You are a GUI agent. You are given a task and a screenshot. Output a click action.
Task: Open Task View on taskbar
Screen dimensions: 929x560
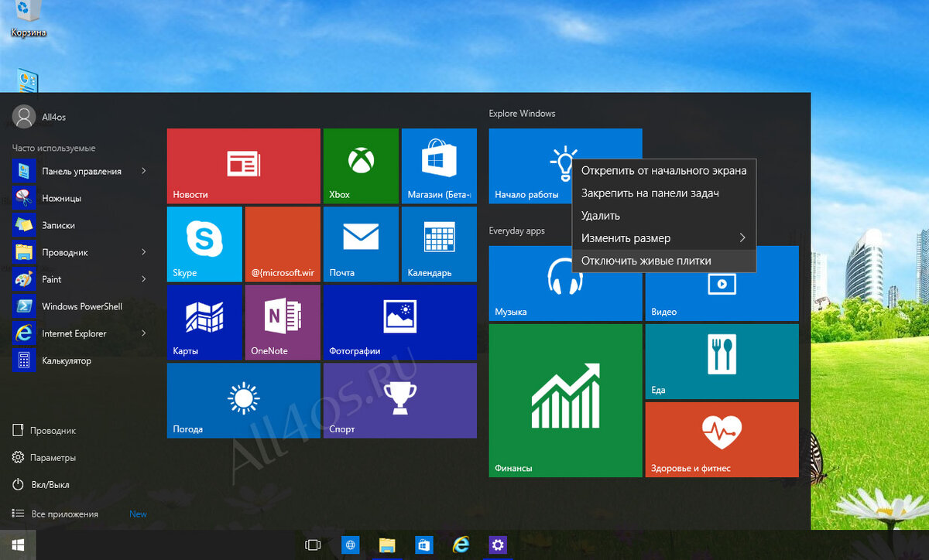coord(313,545)
